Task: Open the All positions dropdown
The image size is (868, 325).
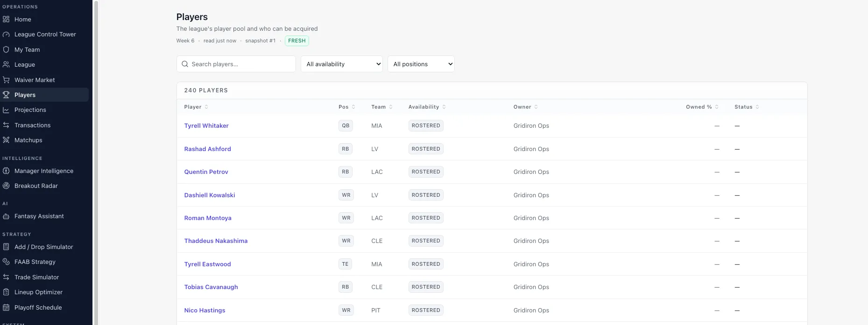Action: (x=421, y=64)
